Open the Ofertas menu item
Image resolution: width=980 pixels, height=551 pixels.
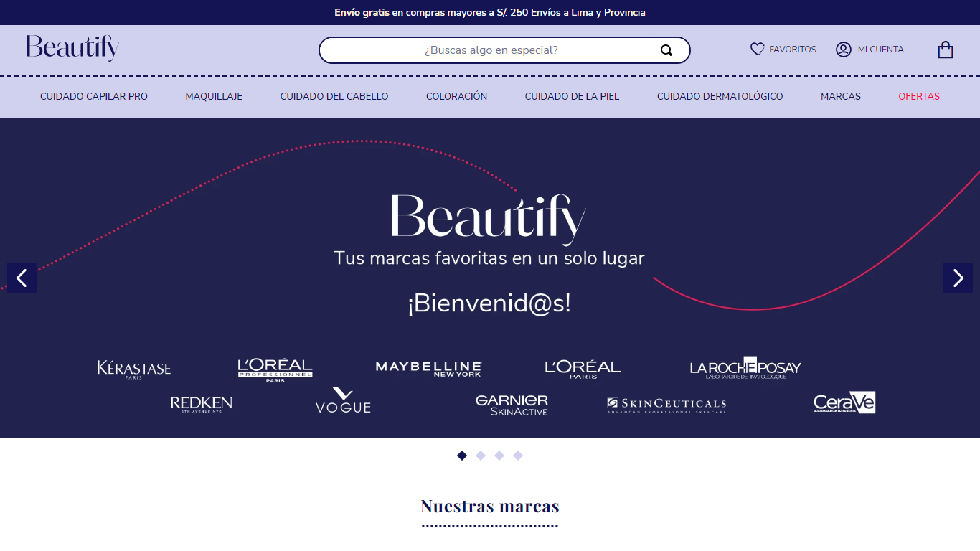pos(919,96)
